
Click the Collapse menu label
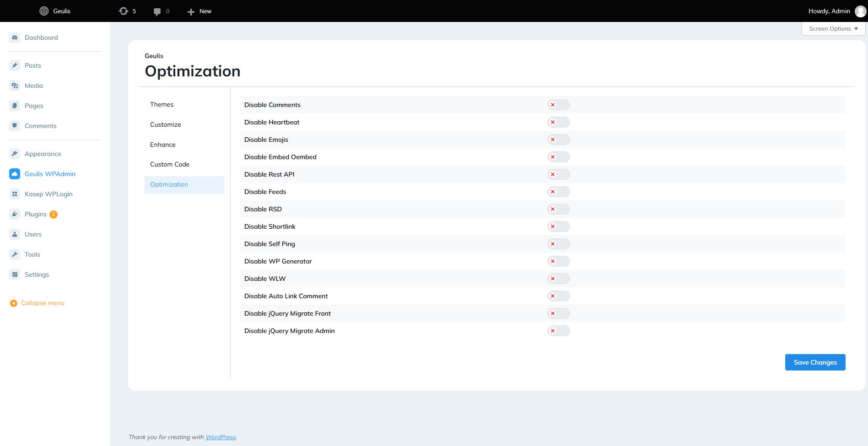coord(43,303)
